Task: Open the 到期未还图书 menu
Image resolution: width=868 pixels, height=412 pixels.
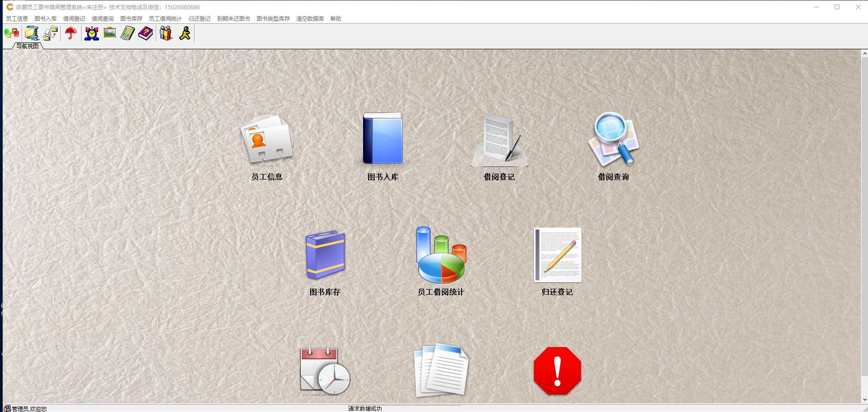Action: tap(233, 19)
